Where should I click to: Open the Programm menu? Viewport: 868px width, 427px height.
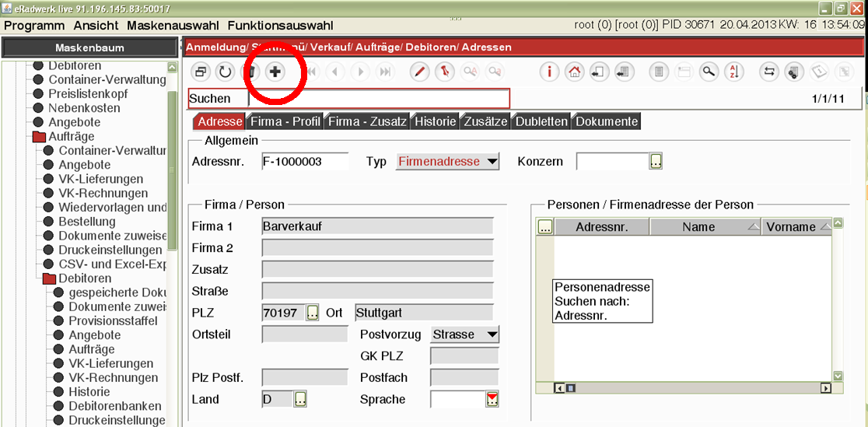click(x=34, y=26)
